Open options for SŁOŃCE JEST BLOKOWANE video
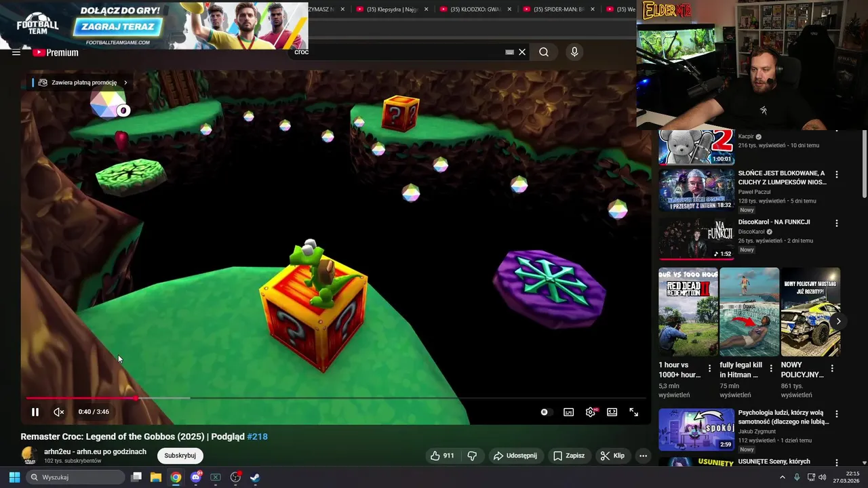 pyautogui.click(x=836, y=175)
